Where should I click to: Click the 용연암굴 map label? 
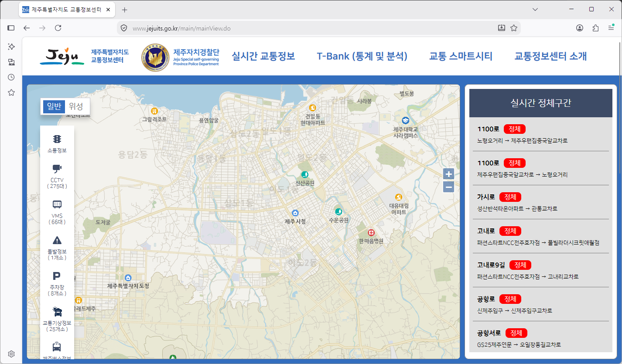(x=208, y=120)
